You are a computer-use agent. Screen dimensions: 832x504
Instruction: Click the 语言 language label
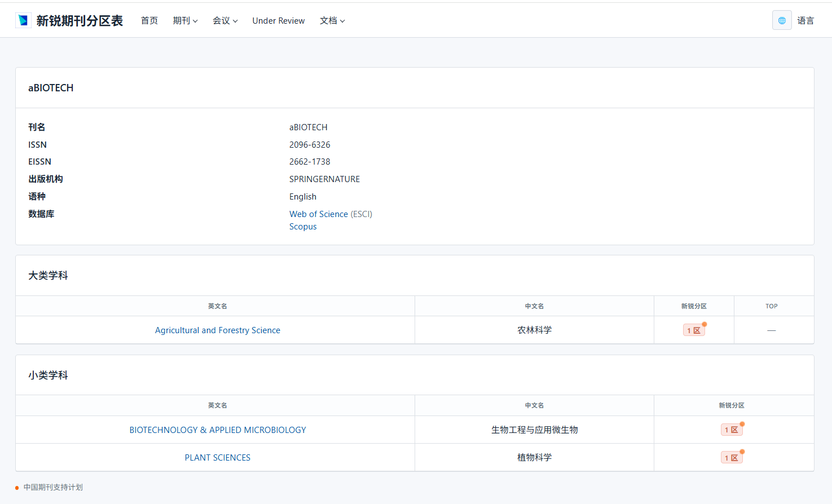click(x=805, y=21)
